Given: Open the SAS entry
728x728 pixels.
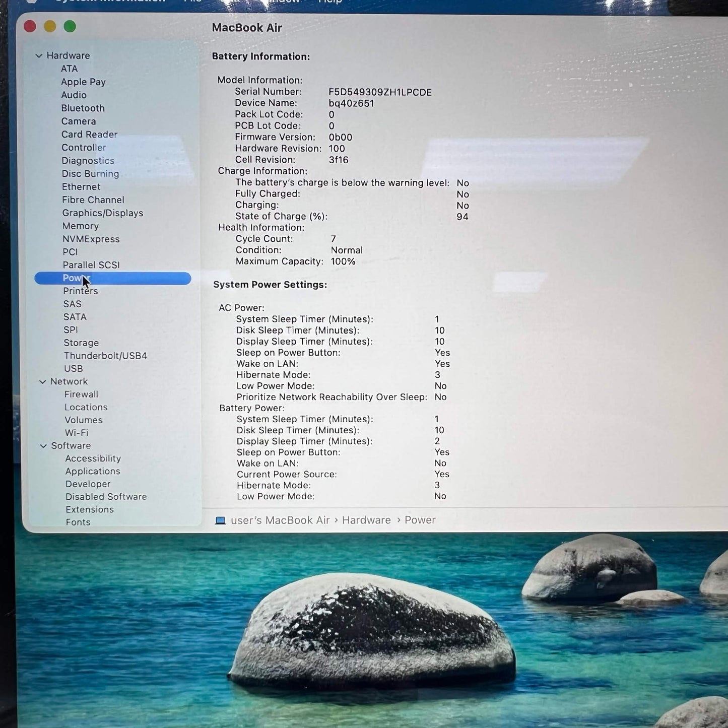Looking at the screenshot, I should [72, 304].
